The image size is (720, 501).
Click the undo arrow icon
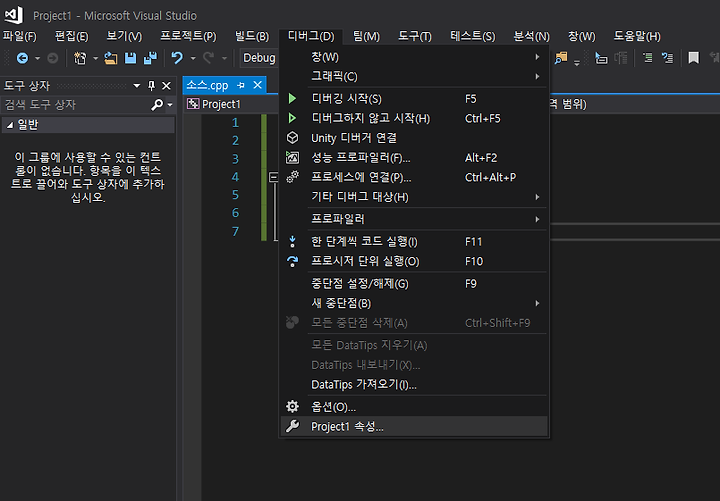point(177,58)
